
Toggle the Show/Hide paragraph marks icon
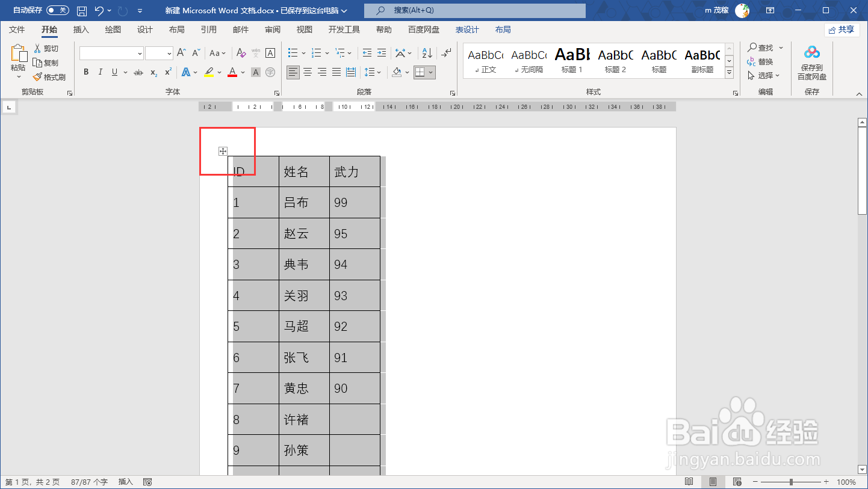point(446,53)
